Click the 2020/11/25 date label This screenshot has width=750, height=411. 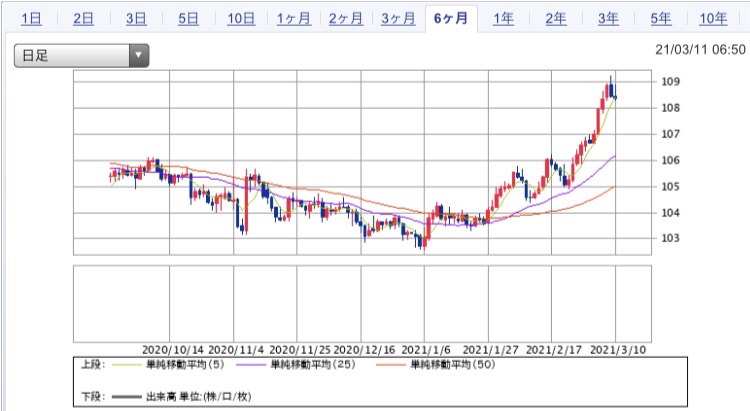[300, 350]
